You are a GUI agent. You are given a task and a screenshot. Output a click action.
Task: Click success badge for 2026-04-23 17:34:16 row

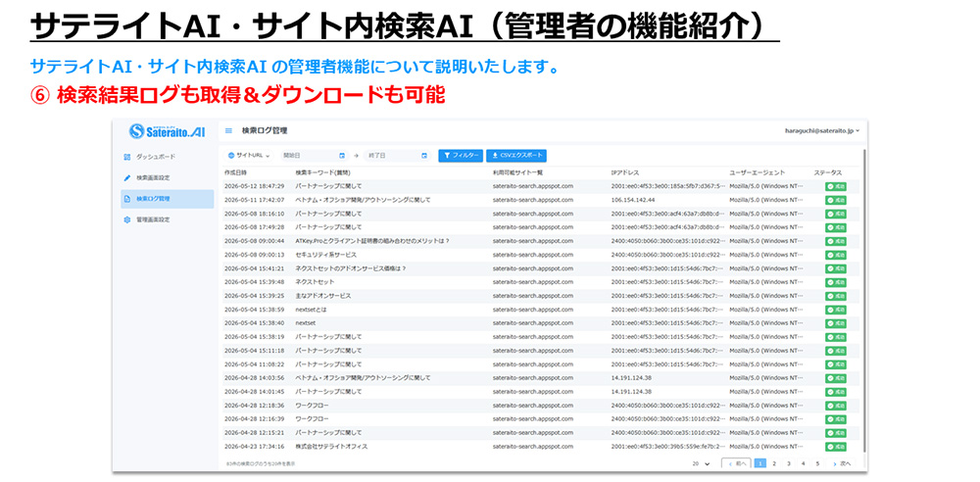coord(836,447)
